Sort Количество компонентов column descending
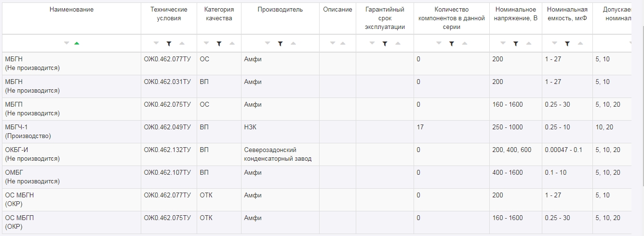Viewport: 644px width, 236px height. (439, 43)
